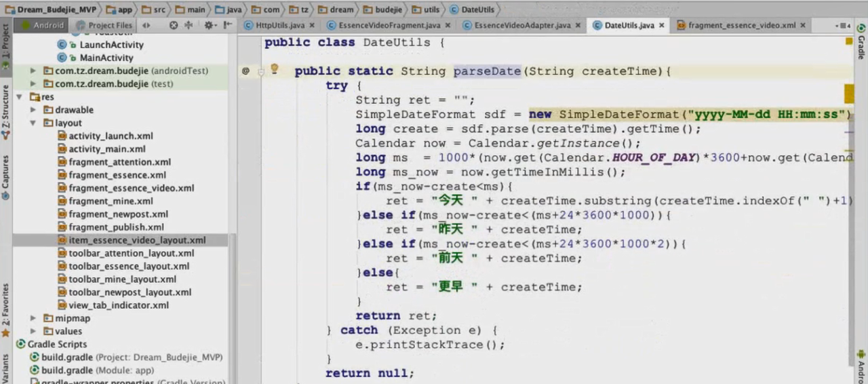Close the HttpUtils.java tab
This screenshot has height=384, width=868.
(x=312, y=25)
